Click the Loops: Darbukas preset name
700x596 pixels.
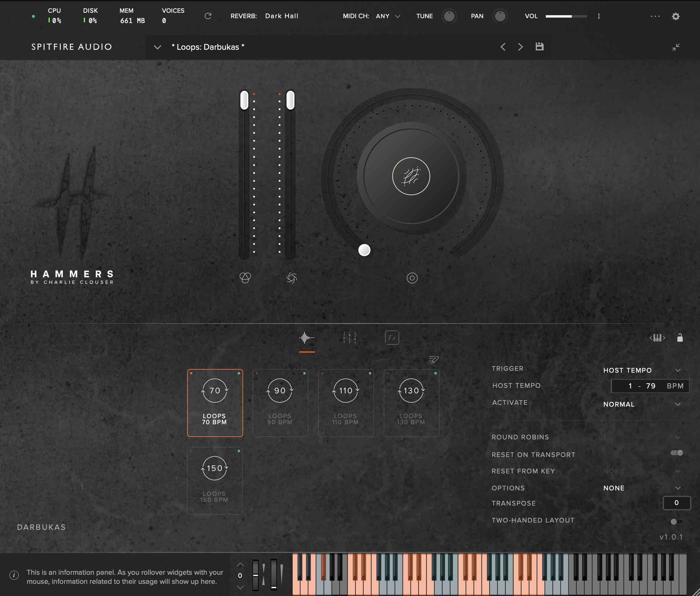click(x=208, y=47)
